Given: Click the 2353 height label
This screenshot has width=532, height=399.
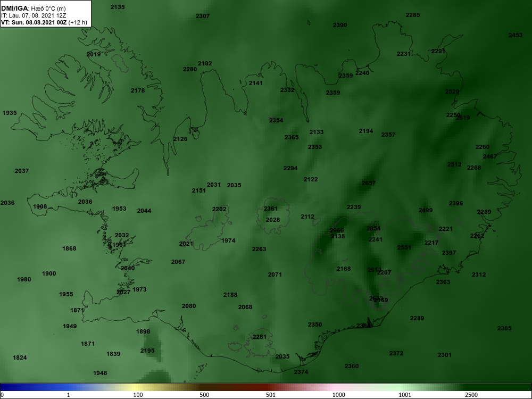Looking at the screenshot, I should tap(315, 147).
